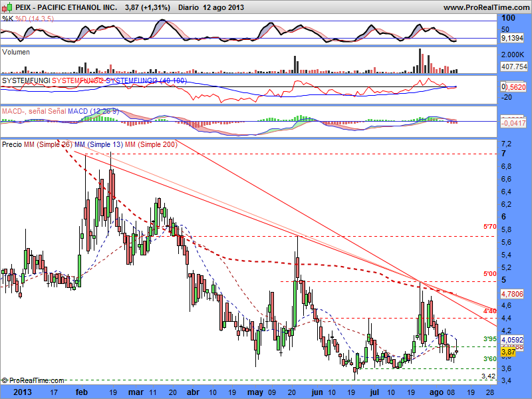532x399 pixels.
Task: Click the 2.000K volume axis label
Action: click(512, 55)
